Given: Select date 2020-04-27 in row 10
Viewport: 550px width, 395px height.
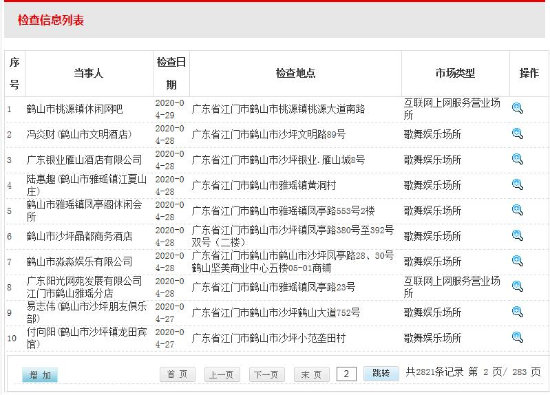Looking at the screenshot, I should pyautogui.click(x=170, y=338).
